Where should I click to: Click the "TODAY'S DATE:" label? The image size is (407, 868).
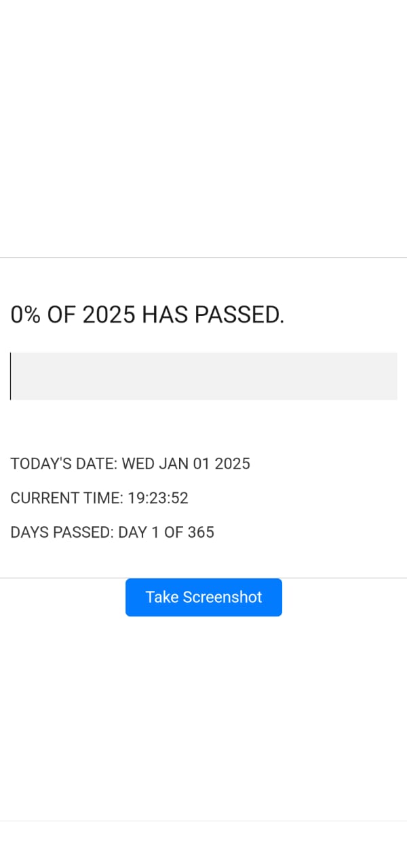coord(64,464)
